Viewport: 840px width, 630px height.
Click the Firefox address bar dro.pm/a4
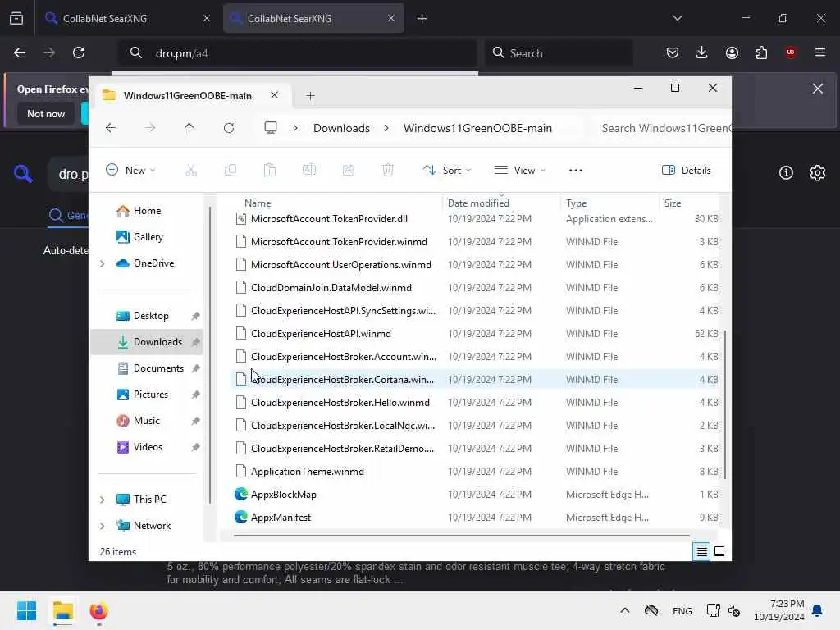[x=297, y=53]
